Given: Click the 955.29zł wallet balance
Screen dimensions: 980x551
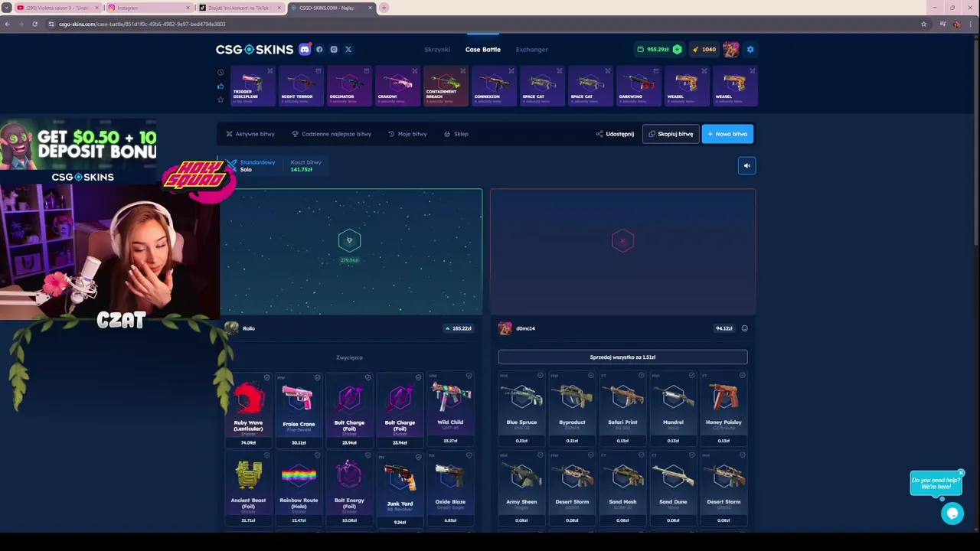Looking at the screenshot, I should [658, 49].
